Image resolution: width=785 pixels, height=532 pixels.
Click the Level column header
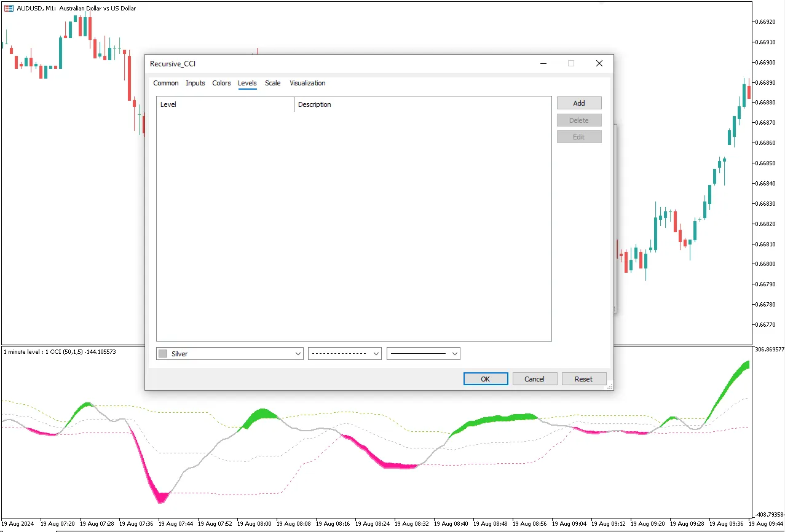click(225, 104)
